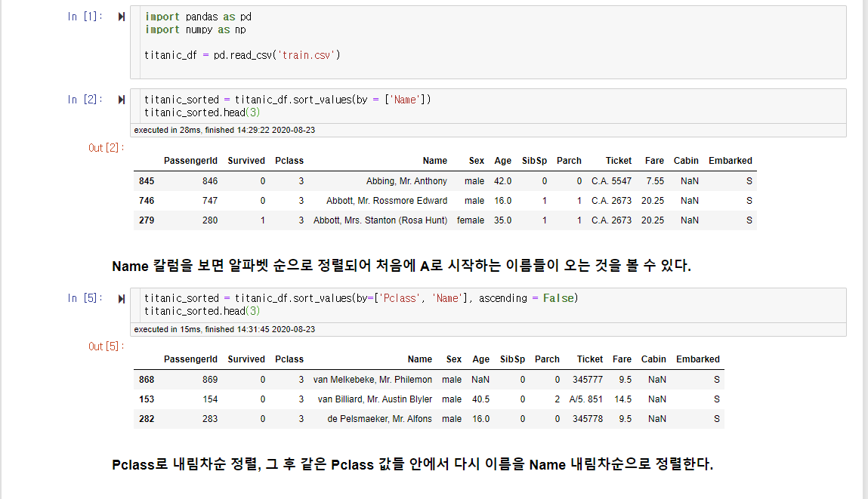The height and width of the screenshot is (499, 868).
Task: Select the In [2] prompt label
Action: [x=85, y=100]
